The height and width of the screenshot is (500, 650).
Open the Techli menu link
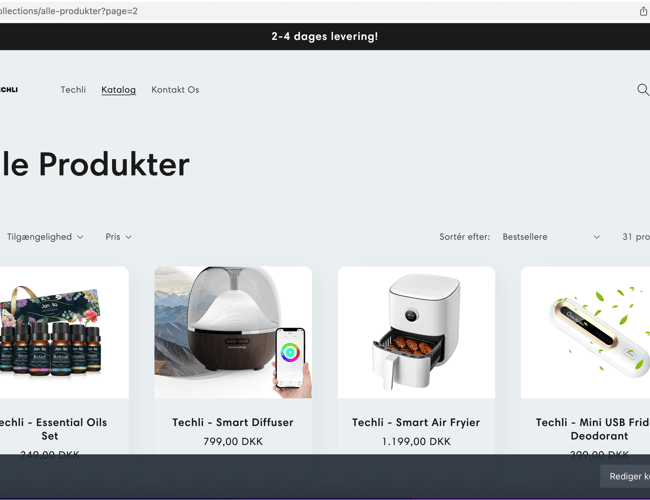(x=73, y=90)
